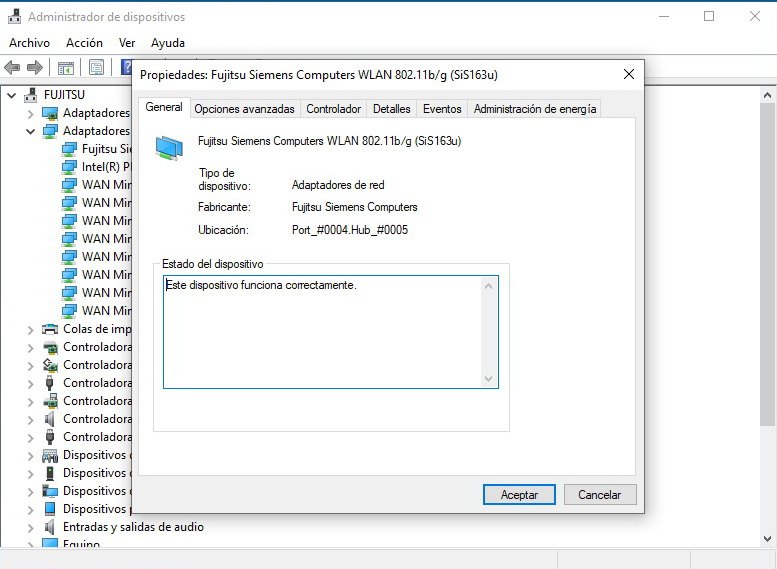Open the Ver menu
This screenshot has height=569, width=777.
pyautogui.click(x=127, y=43)
